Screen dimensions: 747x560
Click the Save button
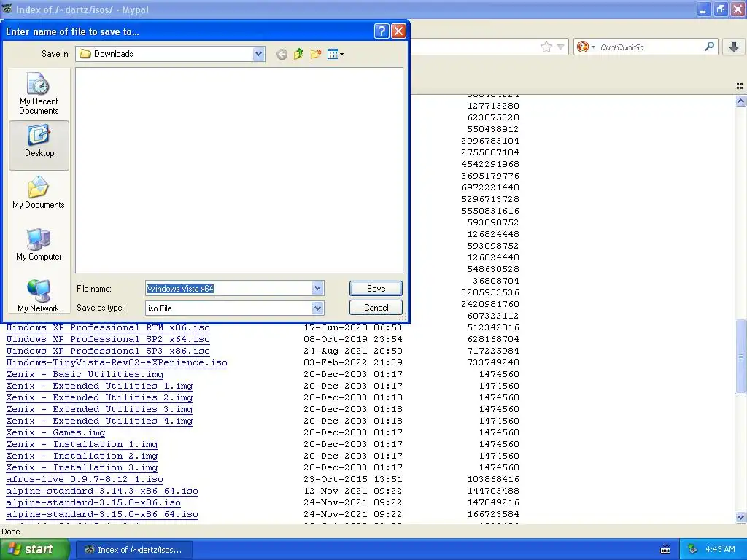tap(376, 289)
